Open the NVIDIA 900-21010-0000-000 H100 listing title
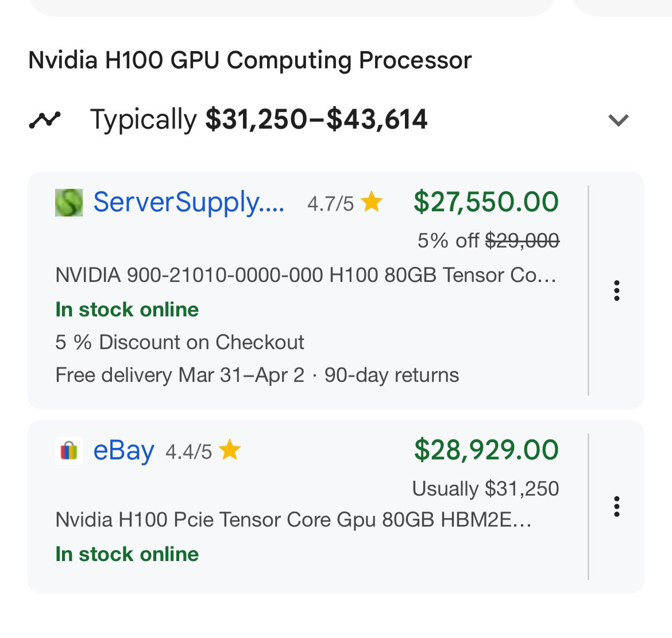Image resolution: width=672 pixels, height=638 pixels. pyautogui.click(x=306, y=275)
